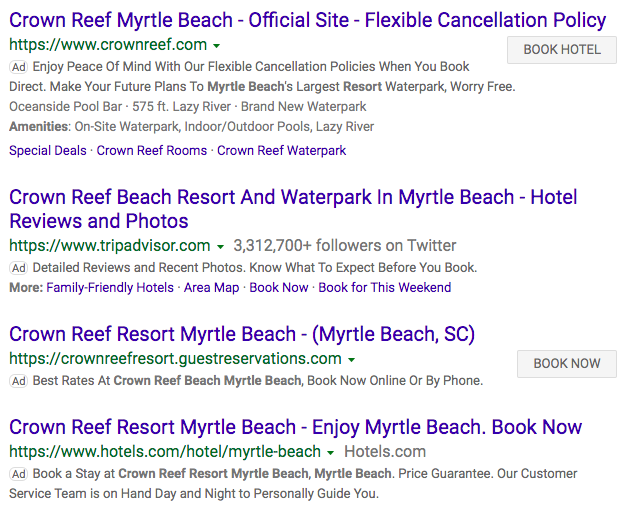
Task: Open Crown Reef Beach Resort And Waterpark headline
Action: (x=293, y=209)
